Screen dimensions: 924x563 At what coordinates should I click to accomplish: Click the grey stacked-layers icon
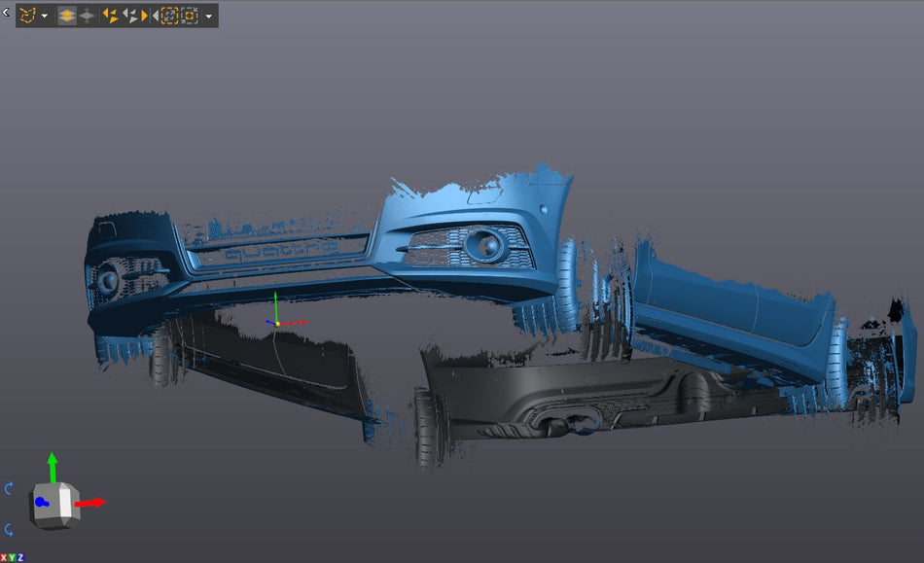click(x=88, y=16)
